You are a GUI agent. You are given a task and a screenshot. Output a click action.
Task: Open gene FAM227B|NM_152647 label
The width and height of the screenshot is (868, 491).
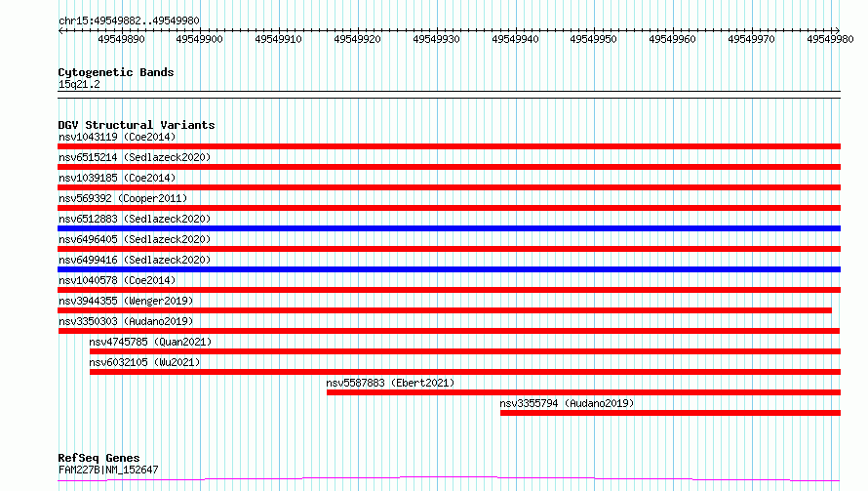108,470
